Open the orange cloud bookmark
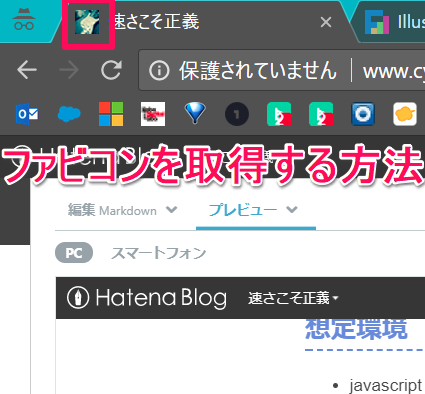425x394 pixels. click(x=405, y=114)
